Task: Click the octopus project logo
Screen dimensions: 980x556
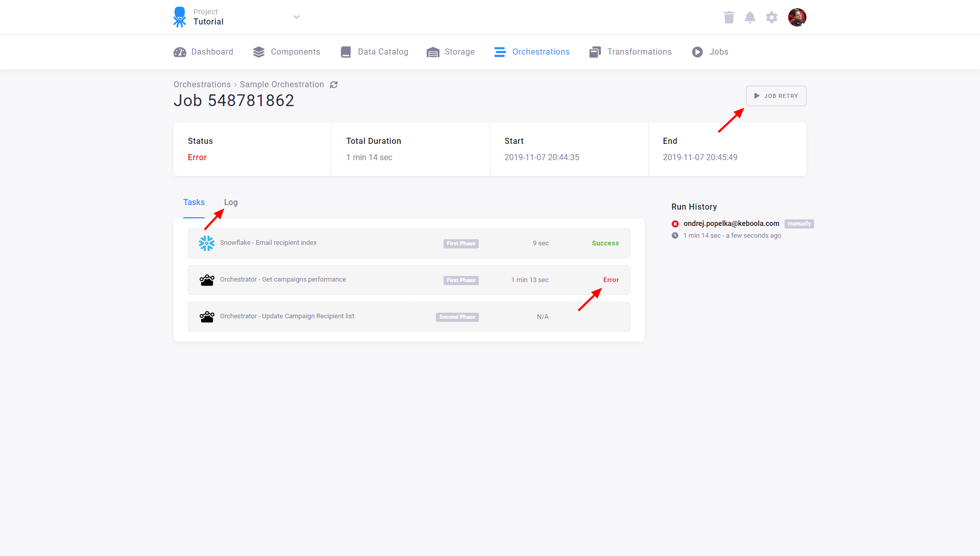Action: coord(180,17)
